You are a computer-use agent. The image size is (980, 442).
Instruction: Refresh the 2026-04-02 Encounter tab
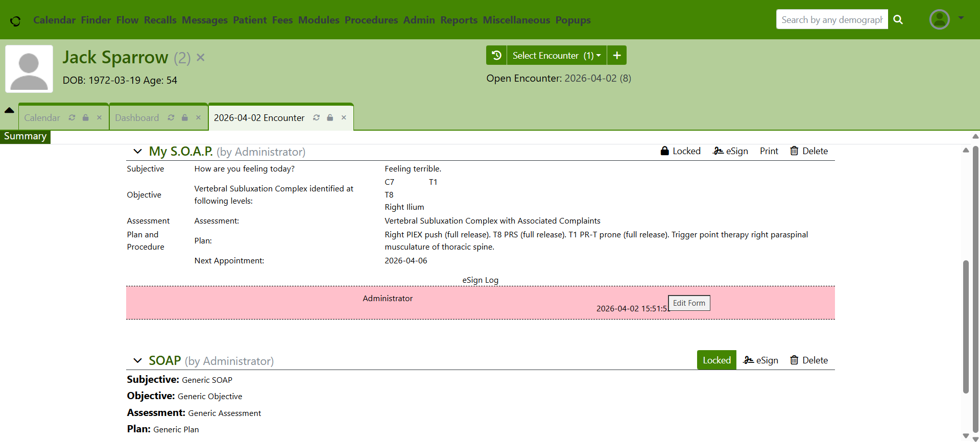tap(317, 118)
